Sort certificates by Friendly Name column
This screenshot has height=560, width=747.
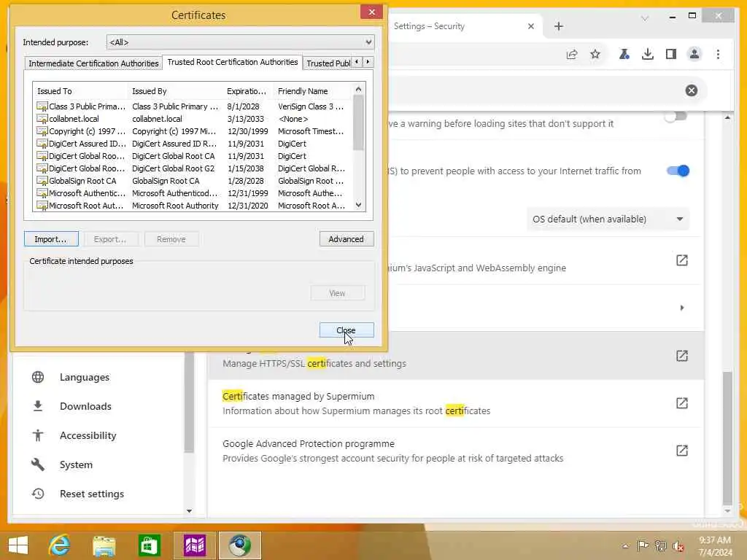(x=312, y=91)
